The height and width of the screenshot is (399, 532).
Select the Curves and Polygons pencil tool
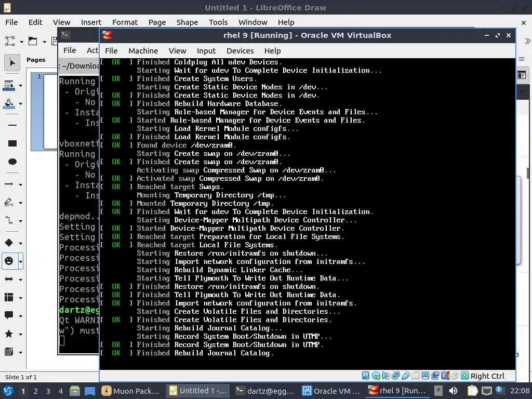click(x=9, y=203)
